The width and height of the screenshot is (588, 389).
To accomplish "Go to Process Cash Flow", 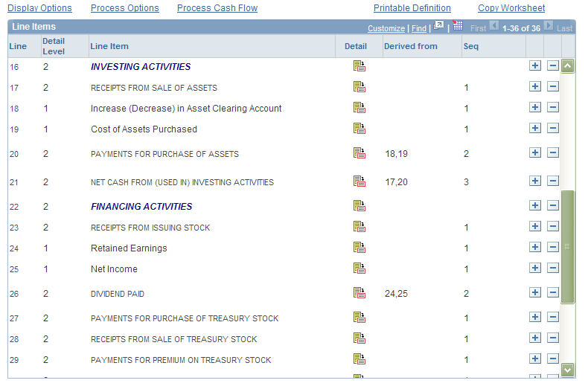I will tap(217, 8).
